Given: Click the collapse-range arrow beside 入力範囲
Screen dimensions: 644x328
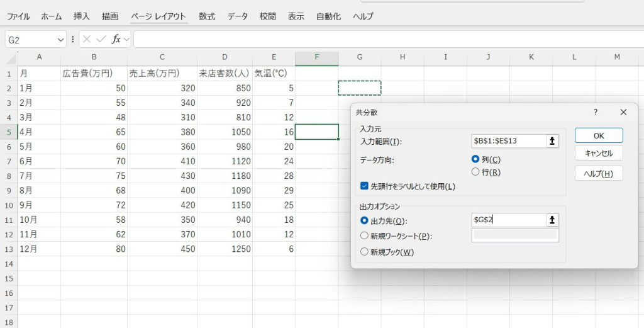Looking at the screenshot, I should tap(552, 141).
